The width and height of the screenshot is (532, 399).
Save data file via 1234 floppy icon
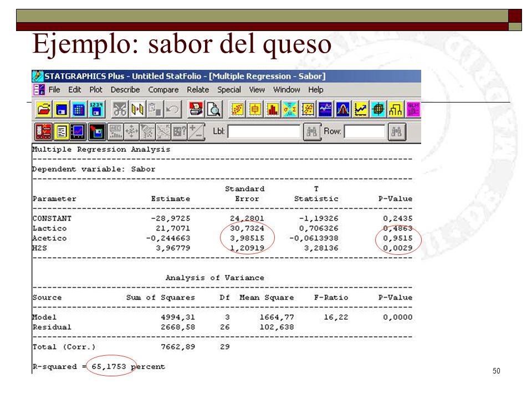[96, 110]
